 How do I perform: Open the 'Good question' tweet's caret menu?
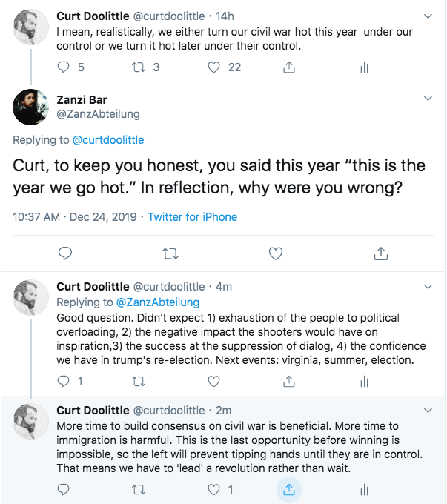(x=428, y=286)
